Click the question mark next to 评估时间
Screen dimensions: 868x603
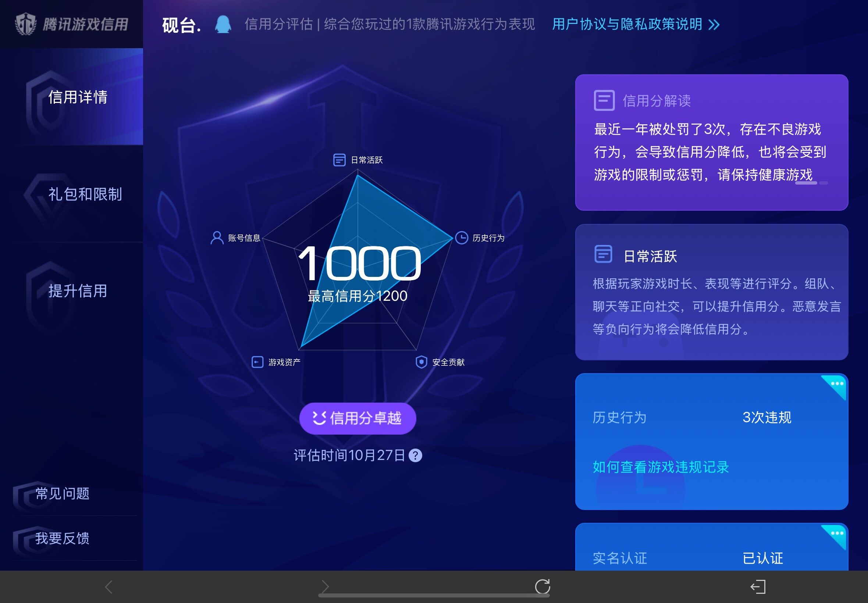[x=415, y=455]
